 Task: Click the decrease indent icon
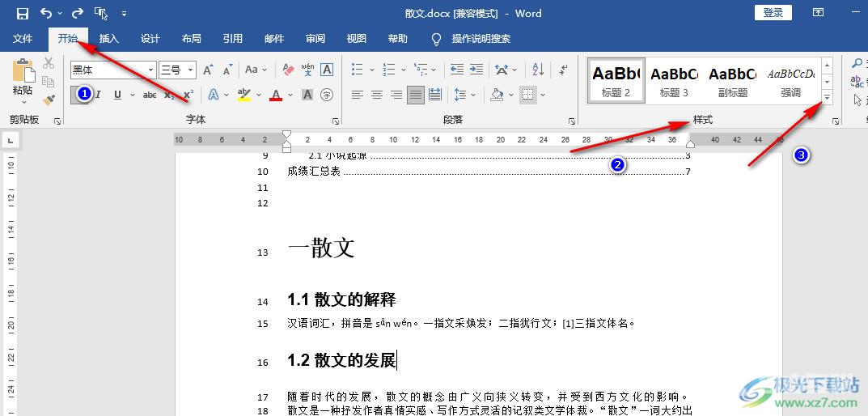(457, 70)
